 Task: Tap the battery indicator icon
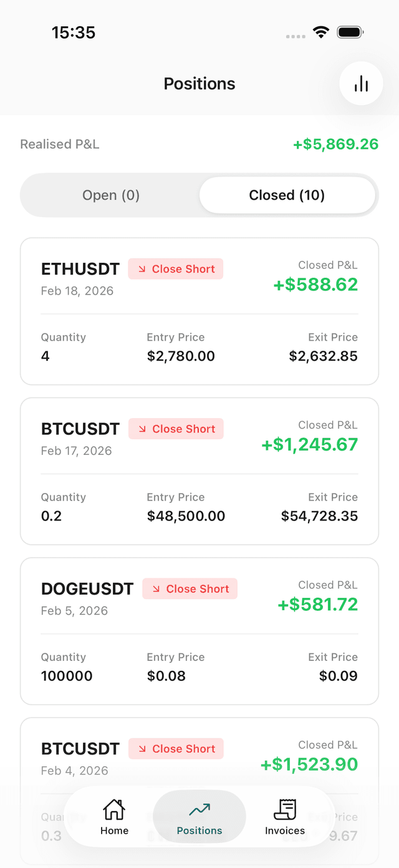pos(350,32)
